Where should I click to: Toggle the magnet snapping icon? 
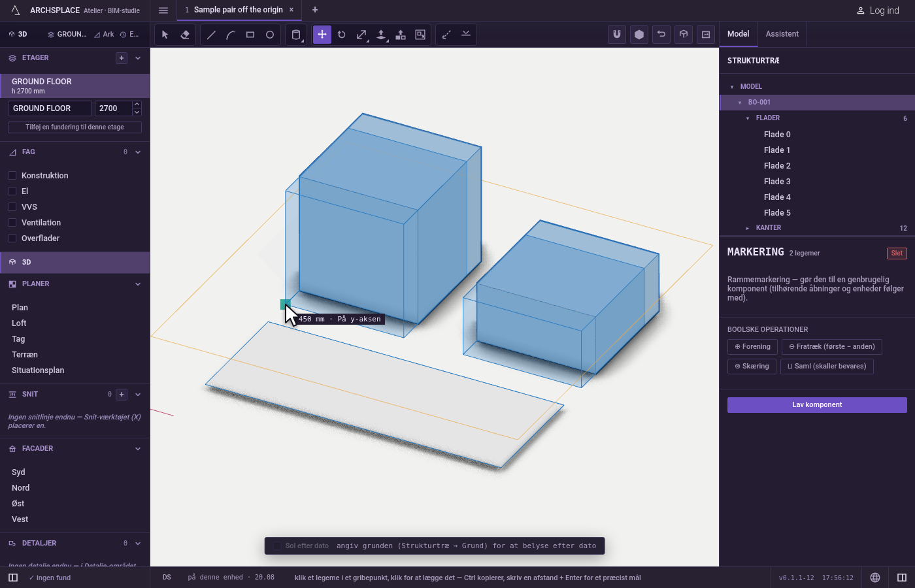(617, 35)
